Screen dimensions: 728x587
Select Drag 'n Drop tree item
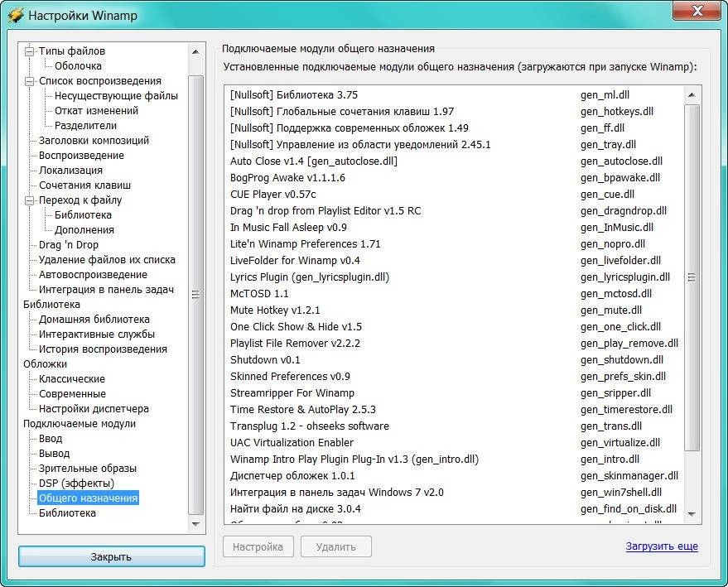click(x=68, y=244)
